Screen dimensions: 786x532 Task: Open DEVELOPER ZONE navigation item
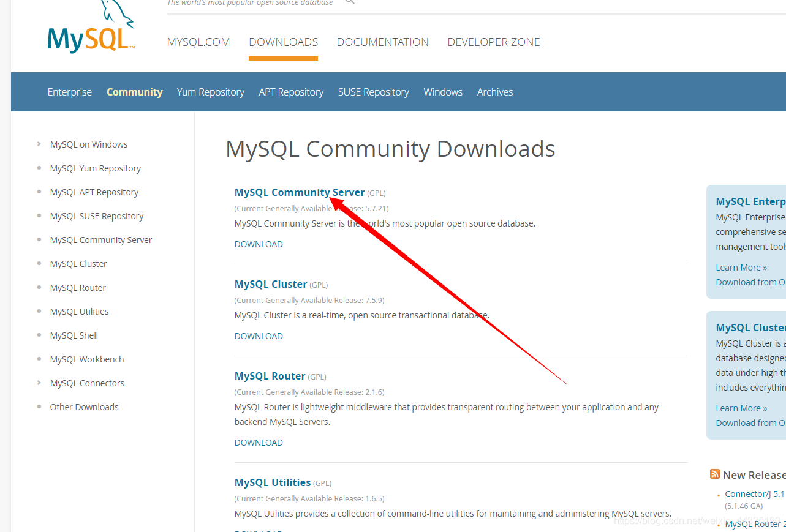(x=494, y=42)
